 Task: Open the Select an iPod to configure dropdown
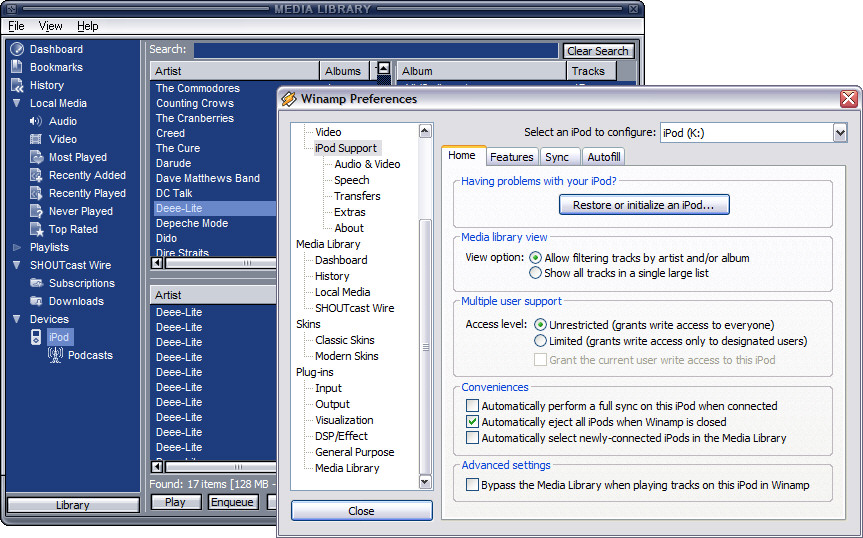(839, 133)
